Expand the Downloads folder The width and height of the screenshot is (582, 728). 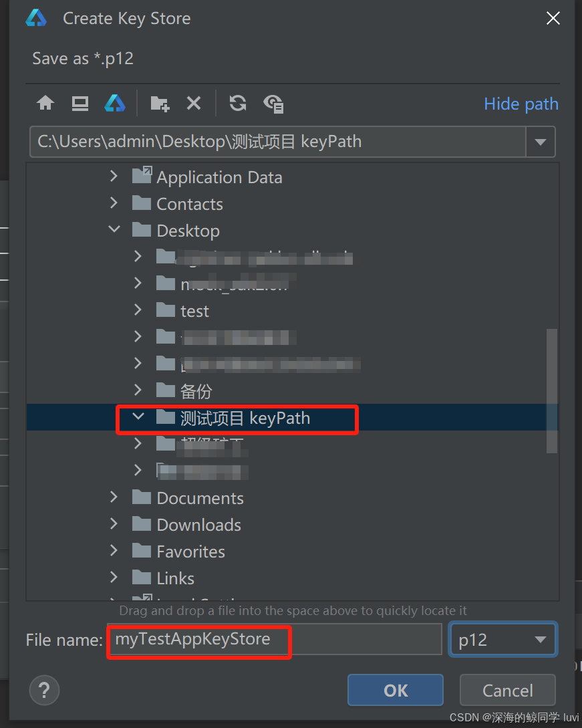tap(114, 523)
